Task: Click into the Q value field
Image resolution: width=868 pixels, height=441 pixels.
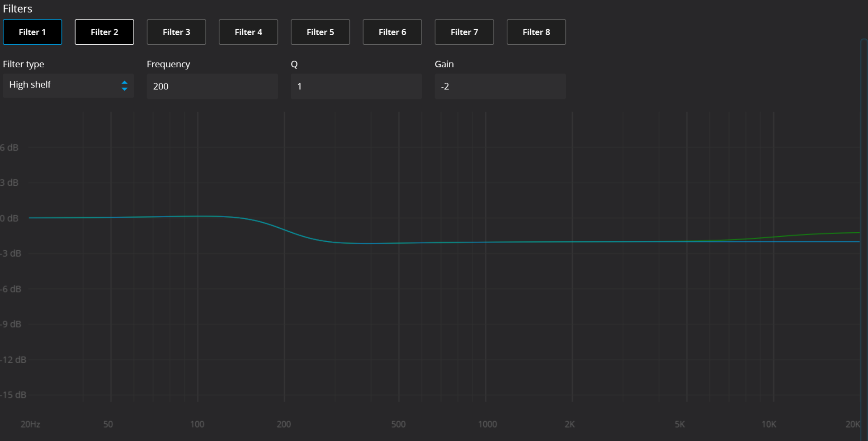Action: click(x=356, y=86)
